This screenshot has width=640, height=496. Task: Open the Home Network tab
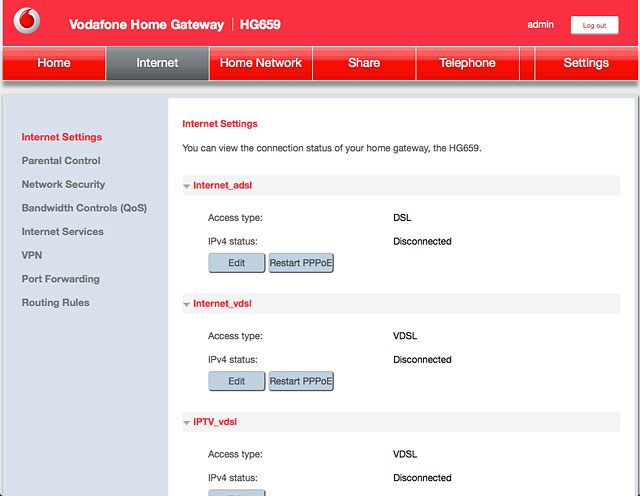pyautogui.click(x=260, y=63)
